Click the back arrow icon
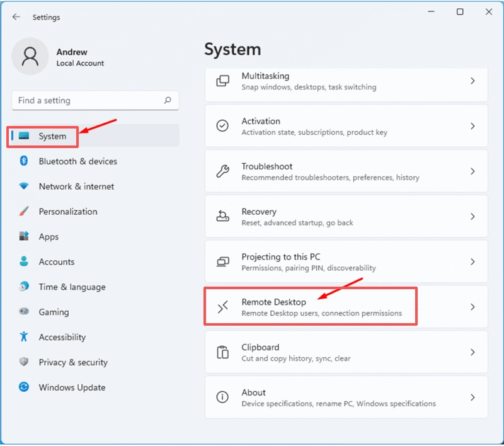504x446 pixels. pyautogui.click(x=16, y=17)
